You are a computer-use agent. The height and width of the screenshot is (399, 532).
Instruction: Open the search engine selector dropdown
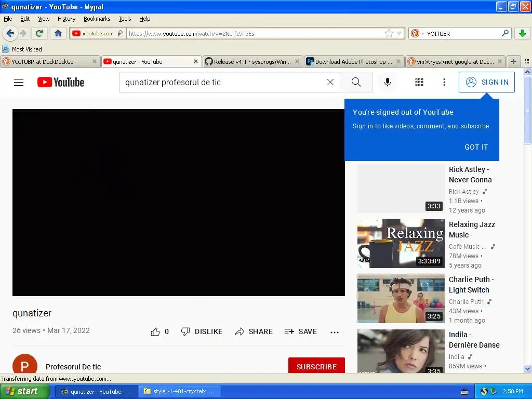(x=417, y=33)
